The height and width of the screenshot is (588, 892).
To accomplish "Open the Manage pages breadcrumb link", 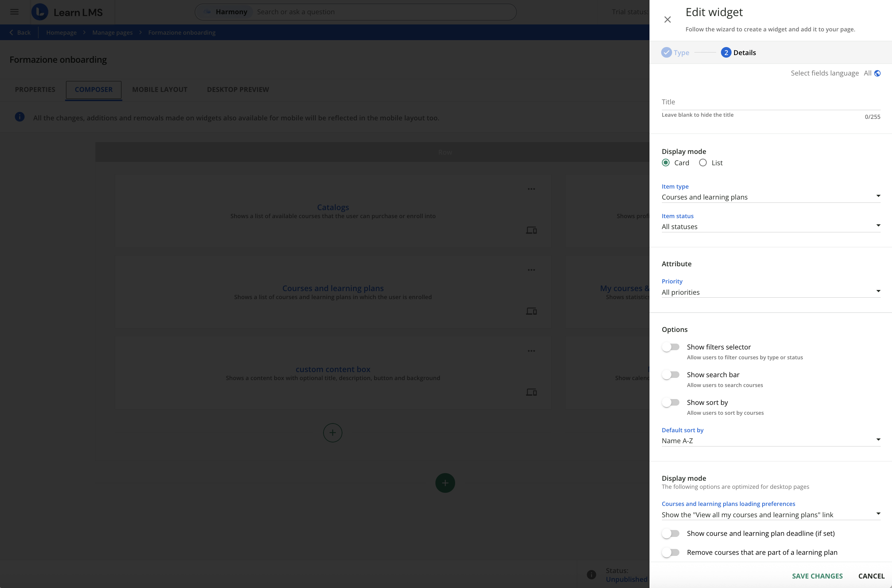I will (112, 32).
